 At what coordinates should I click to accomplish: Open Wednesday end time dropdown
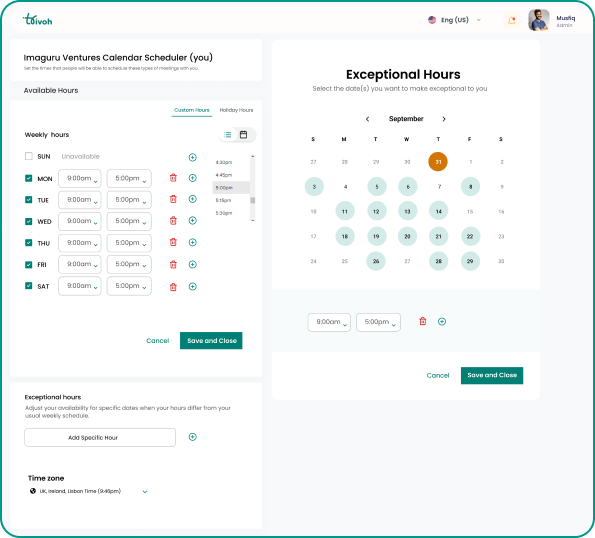129,221
